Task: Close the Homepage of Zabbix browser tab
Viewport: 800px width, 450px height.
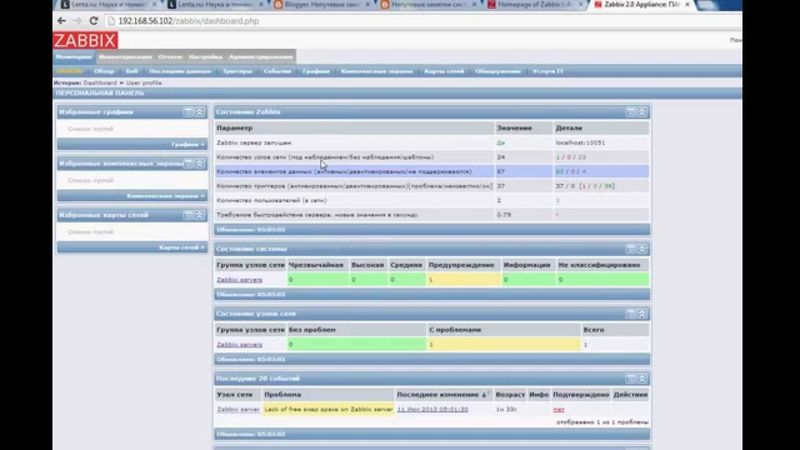Action: click(x=581, y=5)
